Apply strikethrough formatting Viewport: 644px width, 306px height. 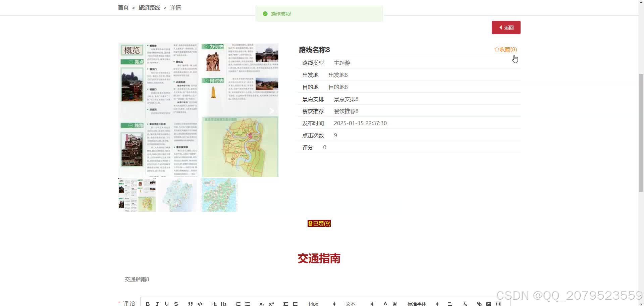click(x=176, y=304)
